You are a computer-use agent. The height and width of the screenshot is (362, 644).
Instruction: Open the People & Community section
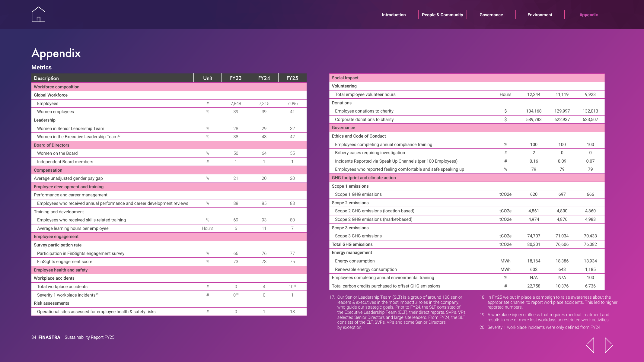click(442, 15)
